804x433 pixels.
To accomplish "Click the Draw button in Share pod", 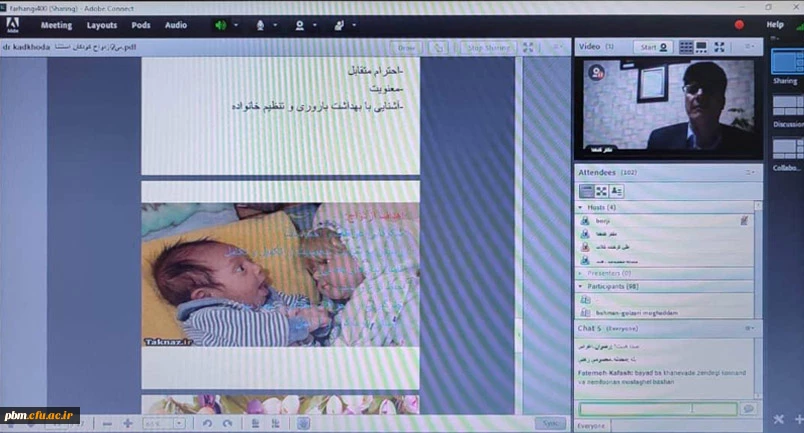I will click(x=406, y=47).
